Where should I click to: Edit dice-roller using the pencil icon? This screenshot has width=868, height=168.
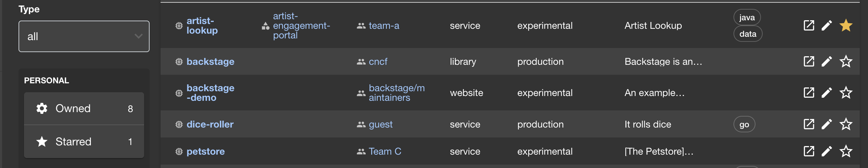point(826,124)
